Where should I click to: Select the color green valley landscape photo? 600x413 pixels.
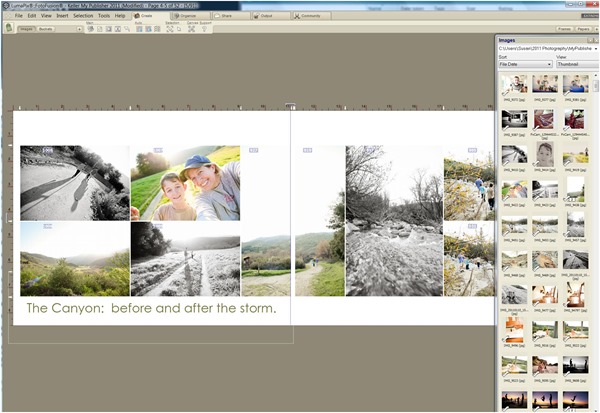point(75,259)
